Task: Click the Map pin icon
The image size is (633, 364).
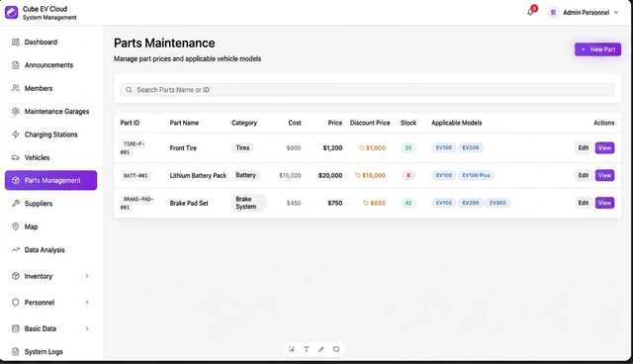Action: (x=16, y=227)
